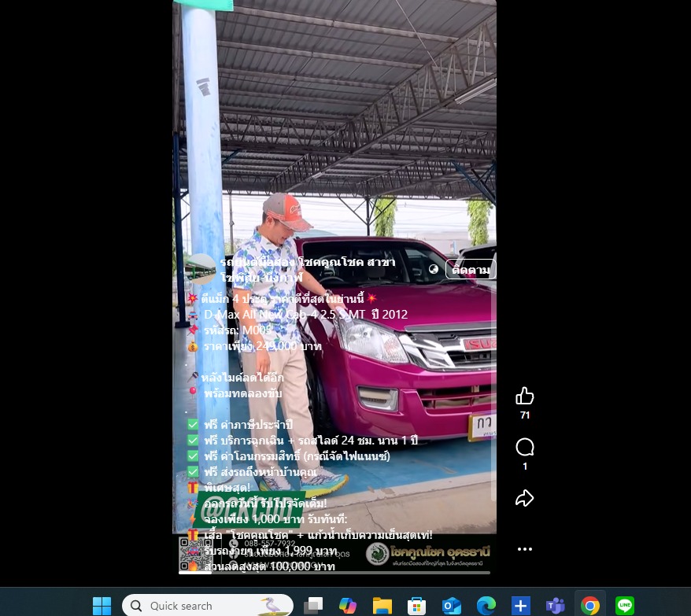The image size is (691, 616).
Task: Click the comment count 1
Action: (524, 467)
